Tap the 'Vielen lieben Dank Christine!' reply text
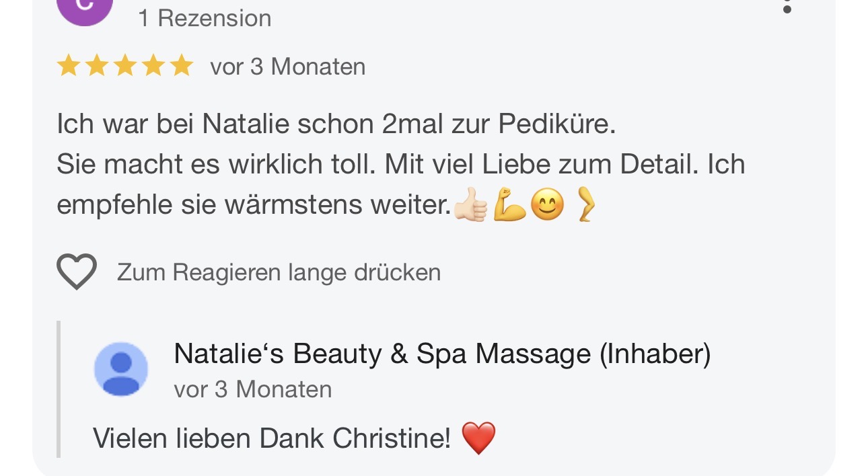 272,438
